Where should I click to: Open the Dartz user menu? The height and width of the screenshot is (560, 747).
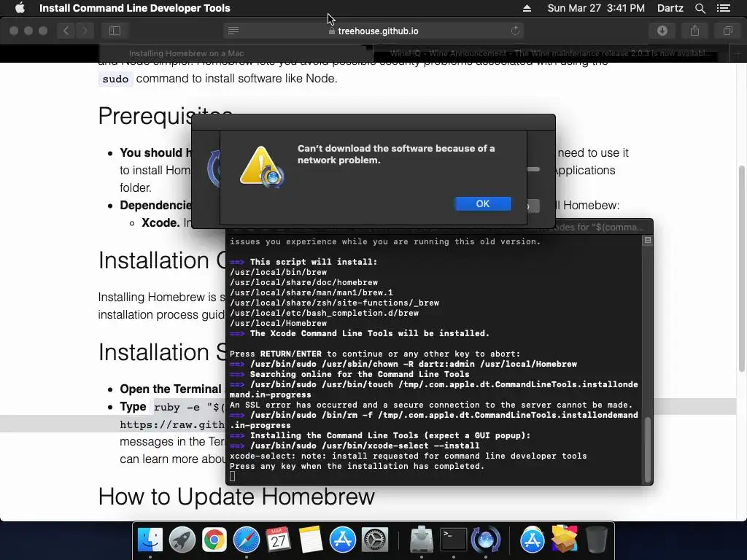point(670,8)
